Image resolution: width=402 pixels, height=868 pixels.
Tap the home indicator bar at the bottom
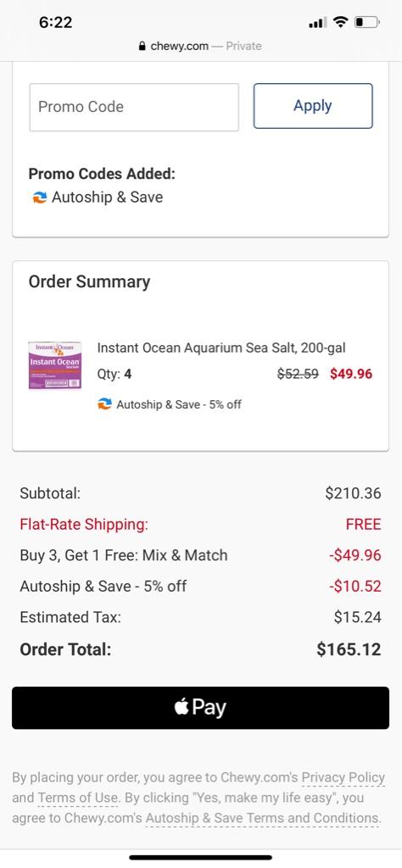tap(200, 858)
